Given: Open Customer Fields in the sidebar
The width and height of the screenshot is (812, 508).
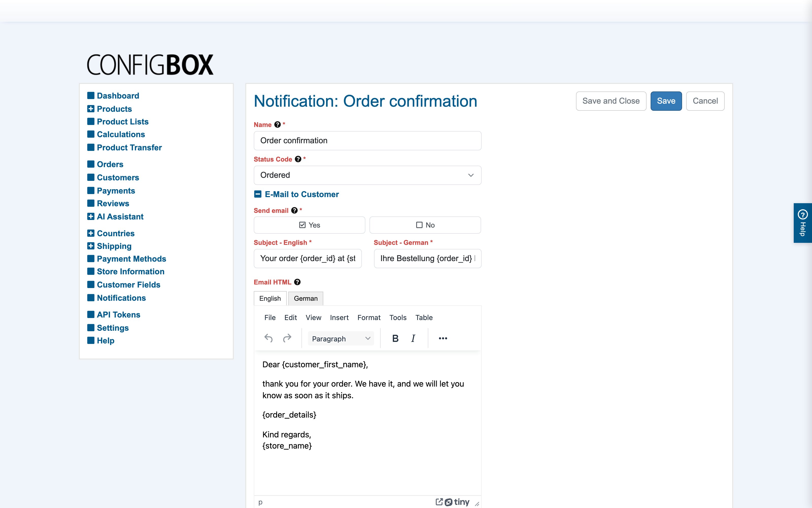Looking at the screenshot, I should [x=128, y=284].
